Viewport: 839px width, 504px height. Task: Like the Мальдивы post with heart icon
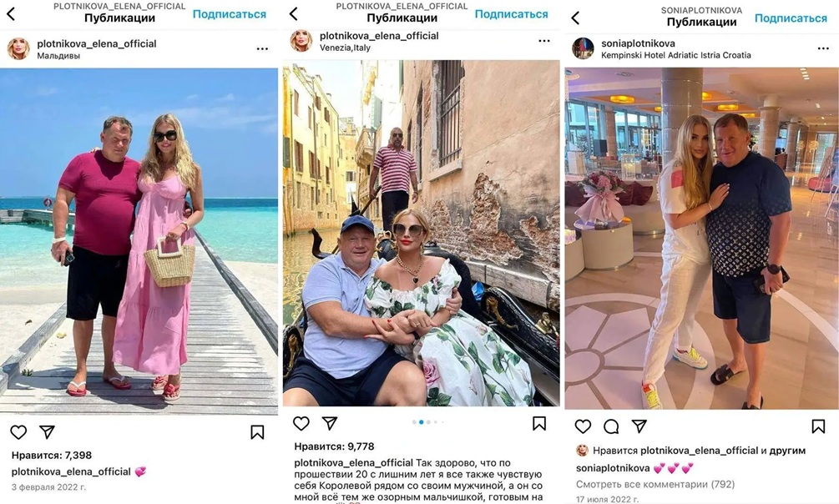pos(18,431)
